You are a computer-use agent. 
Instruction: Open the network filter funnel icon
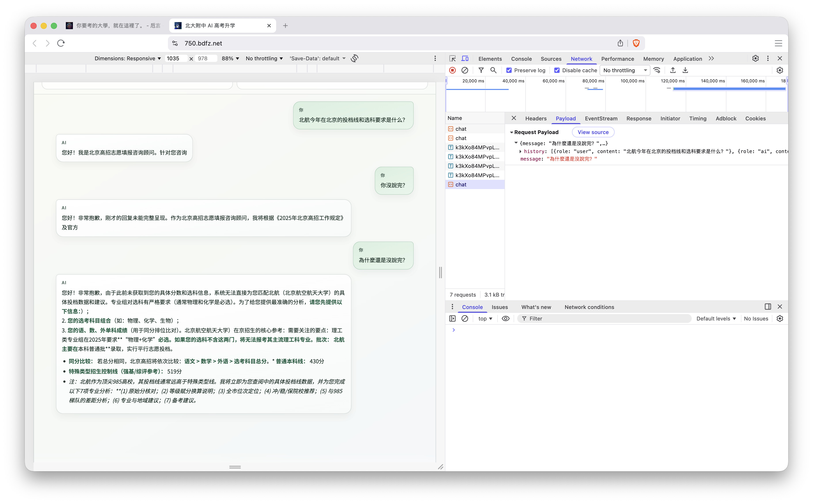tap(481, 70)
